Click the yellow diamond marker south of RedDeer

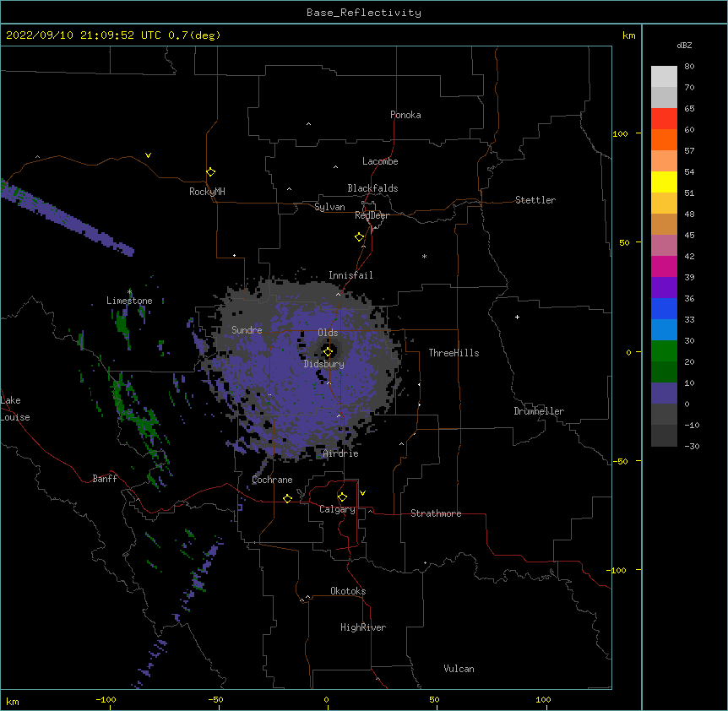click(x=360, y=237)
